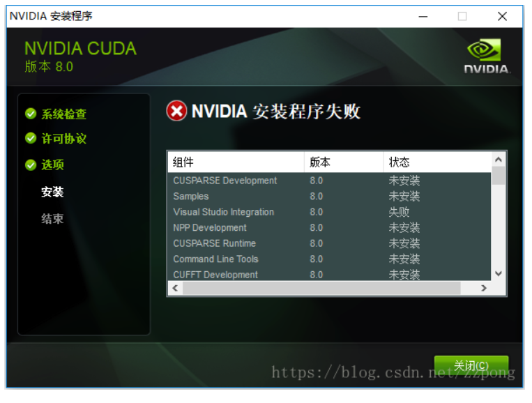This screenshot has height=403, width=532.
Task: Click the green checkmark next to 系统检查
Action: pyautogui.click(x=31, y=114)
